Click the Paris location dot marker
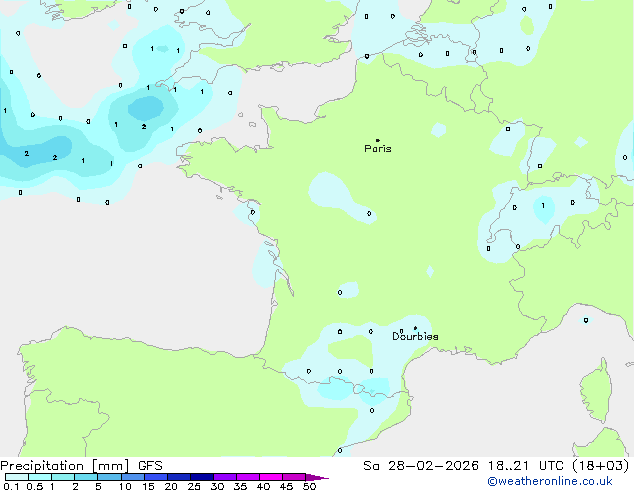This screenshot has width=634, height=490. tap(378, 140)
